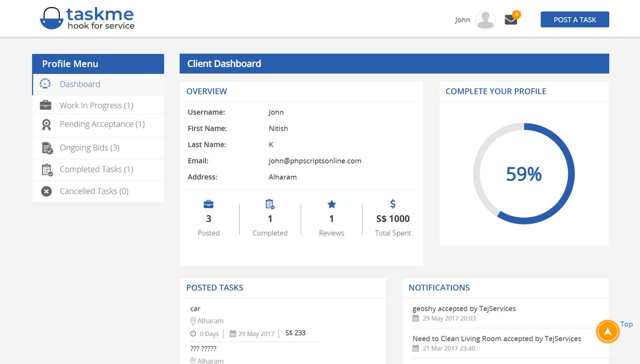Viewport: 640px width, 364px height.
Task: Click the Client Dashboard title bar
Action: (394, 64)
